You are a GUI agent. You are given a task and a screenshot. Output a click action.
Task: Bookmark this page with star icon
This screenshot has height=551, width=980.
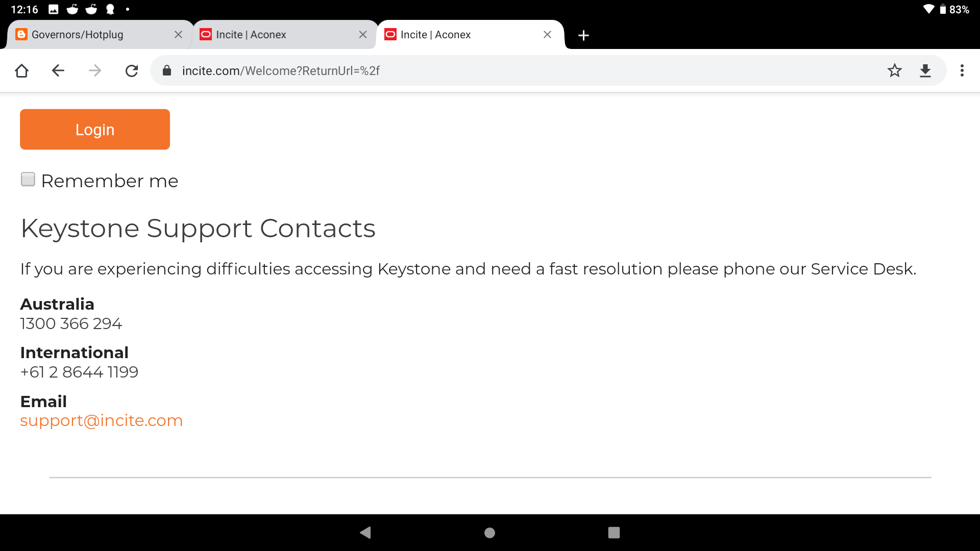894,70
